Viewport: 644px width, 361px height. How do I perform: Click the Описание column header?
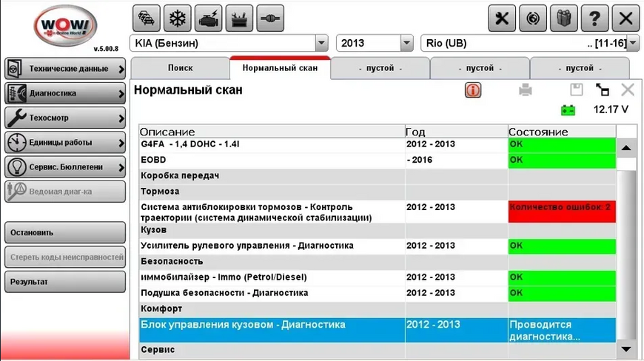point(272,132)
